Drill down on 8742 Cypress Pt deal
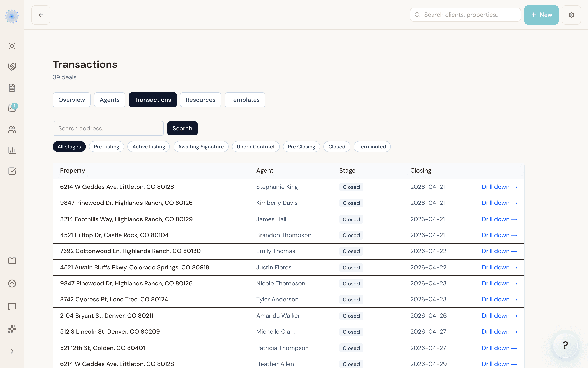Screen dimensions: 588x368 pyautogui.click(x=500, y=299)
